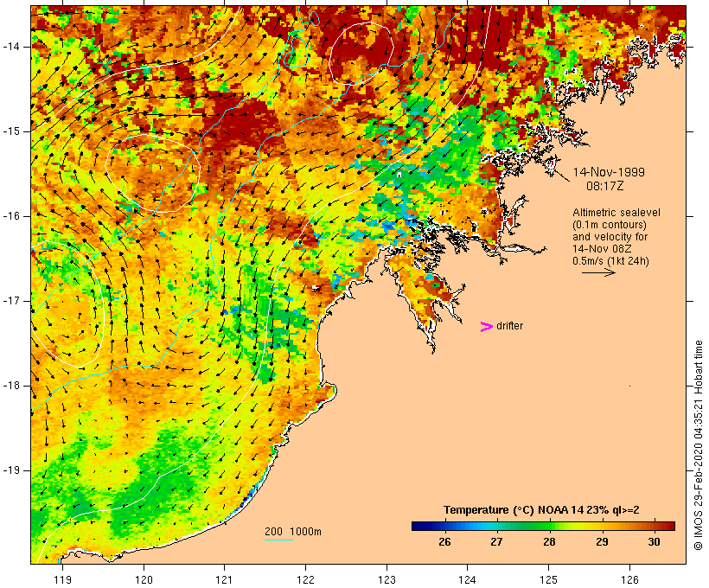
Task: Click the latitude axis label -15
Action: point(11,131)
